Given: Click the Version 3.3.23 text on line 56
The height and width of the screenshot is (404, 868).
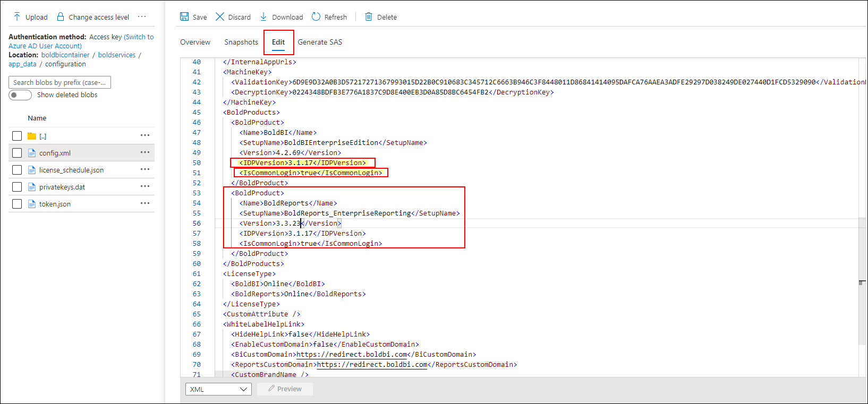Looking at the screenshot, I should pos(290,223).
